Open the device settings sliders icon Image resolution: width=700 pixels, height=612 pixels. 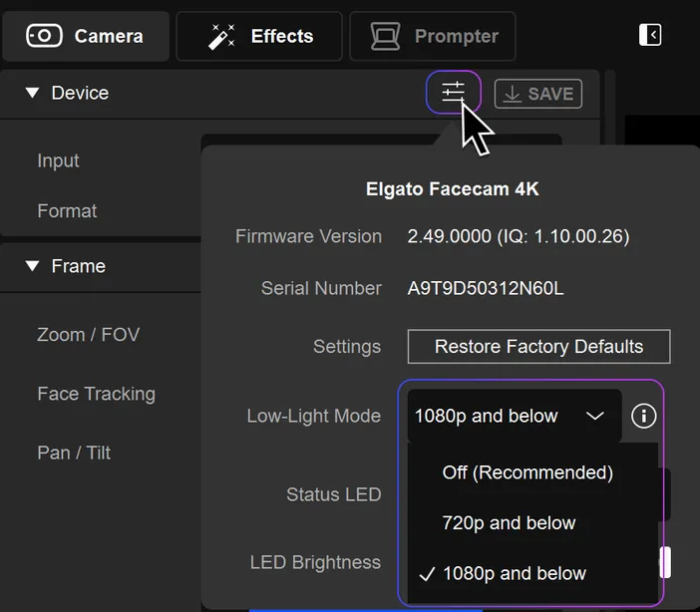pos(453,92)
